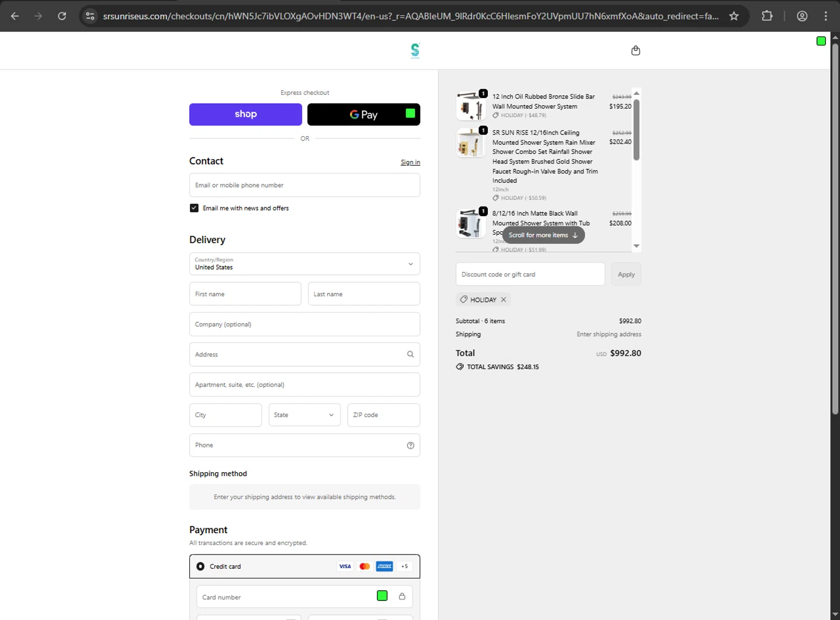The image size is (840, 620).
Task: Click the order summary scrollbar thumb
Action: pos(636,130)
